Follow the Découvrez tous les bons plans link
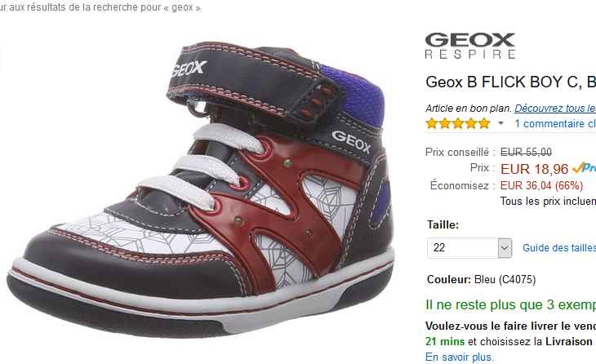The image size is (596, 364). click(x=555, y=109)
